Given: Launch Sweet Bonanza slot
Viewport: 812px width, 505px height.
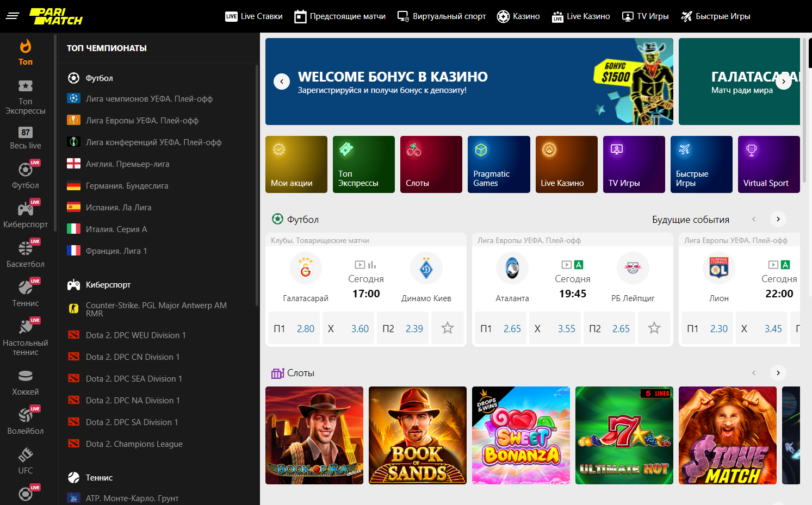Looking at the screenshot, I should (521, 435).
